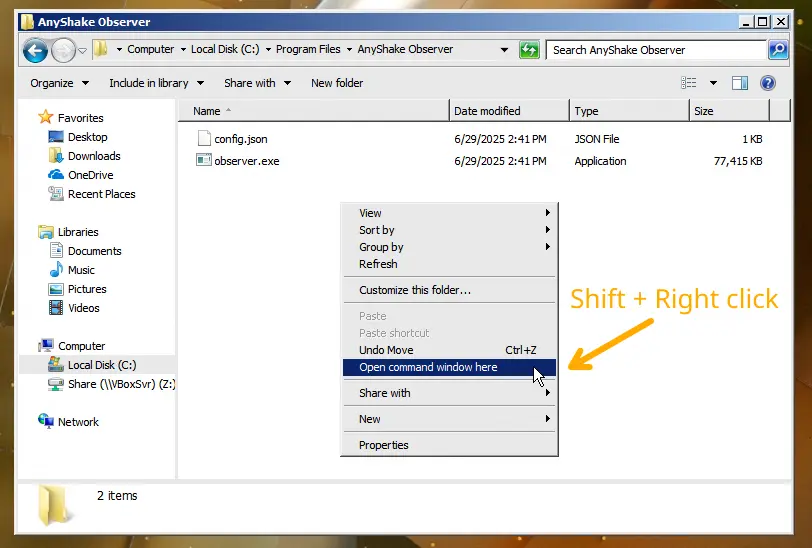Click the folder icon in address bar
Viewport: 812px width, 548px height.
pyautogui.click(x=101, y=49)
